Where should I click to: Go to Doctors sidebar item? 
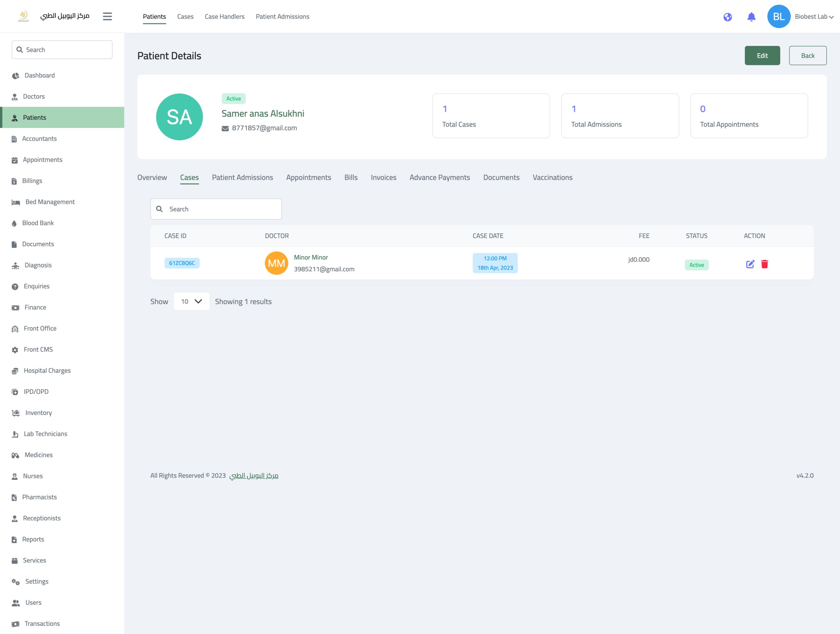[x=62, y=96]
